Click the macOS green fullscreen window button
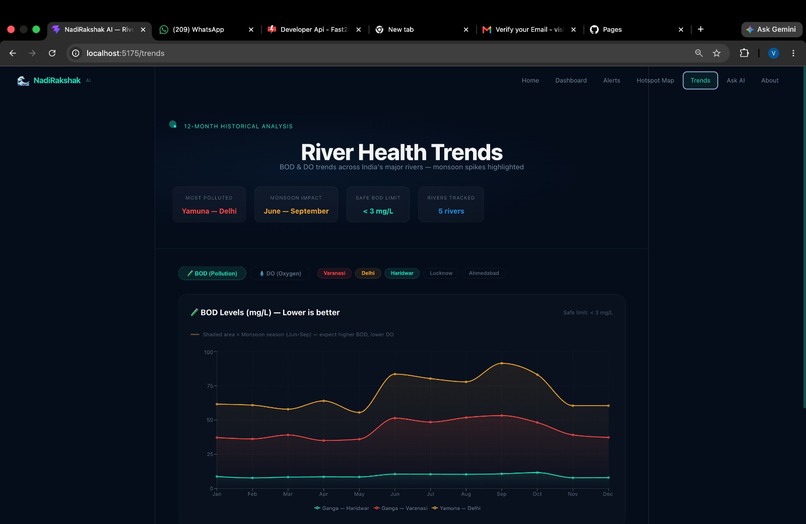This screenshot has width=806, height=524. [x=36, y=30]
